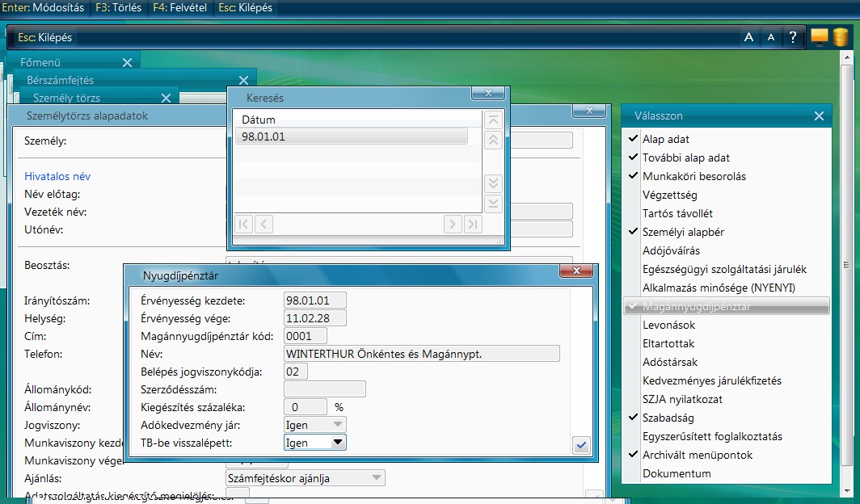Select Egyszerűsített foglalkoztatás menu item
The image size is (860, 504).
pyautogui.click(x=726, y=437)
